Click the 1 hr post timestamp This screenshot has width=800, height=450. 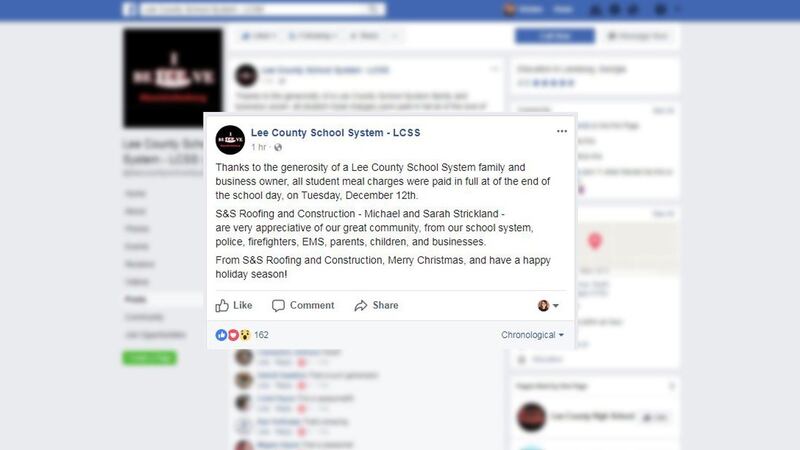[258, 147]
